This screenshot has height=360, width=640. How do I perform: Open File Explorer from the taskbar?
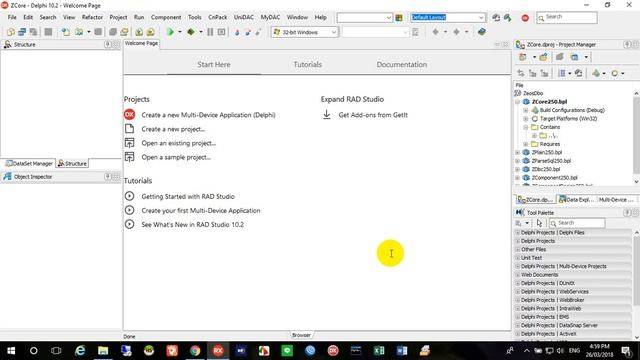pyautogui.click(x=103, y=350)
